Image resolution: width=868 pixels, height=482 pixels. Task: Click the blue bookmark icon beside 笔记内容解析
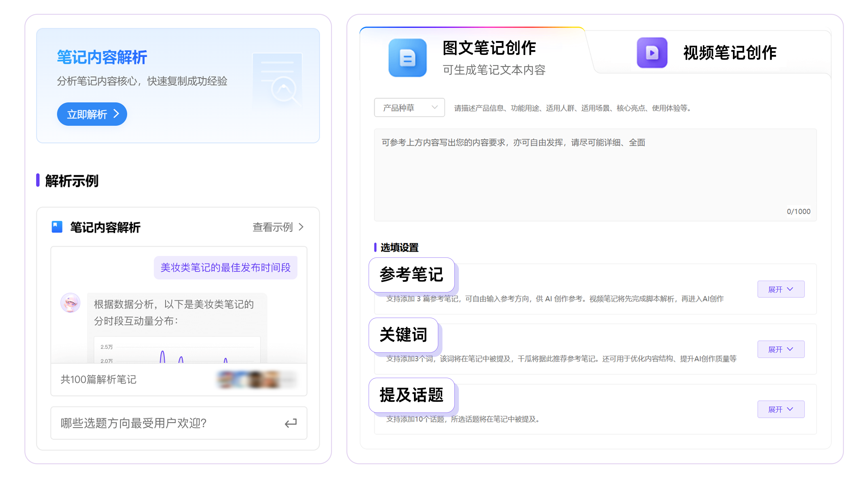57,227
